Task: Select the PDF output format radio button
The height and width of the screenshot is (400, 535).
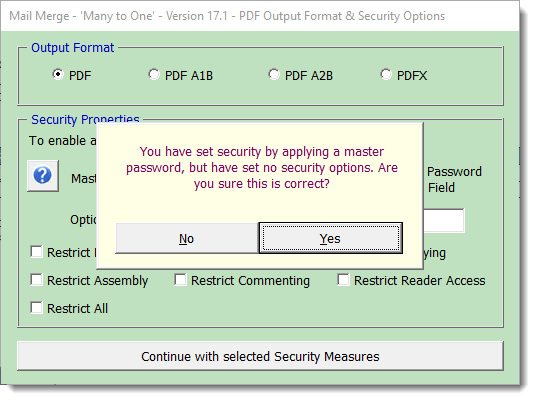Action: click(x=58, y=74)
